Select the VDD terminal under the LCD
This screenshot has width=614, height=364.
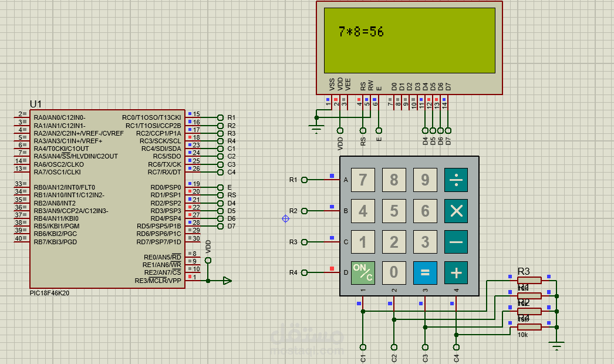click(340, 130)
